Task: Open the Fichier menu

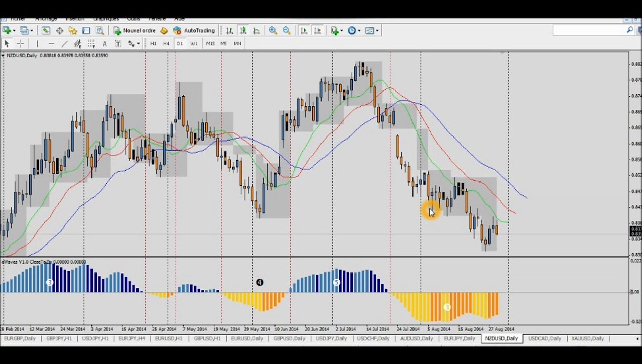Action: click(x=18, y=19)
